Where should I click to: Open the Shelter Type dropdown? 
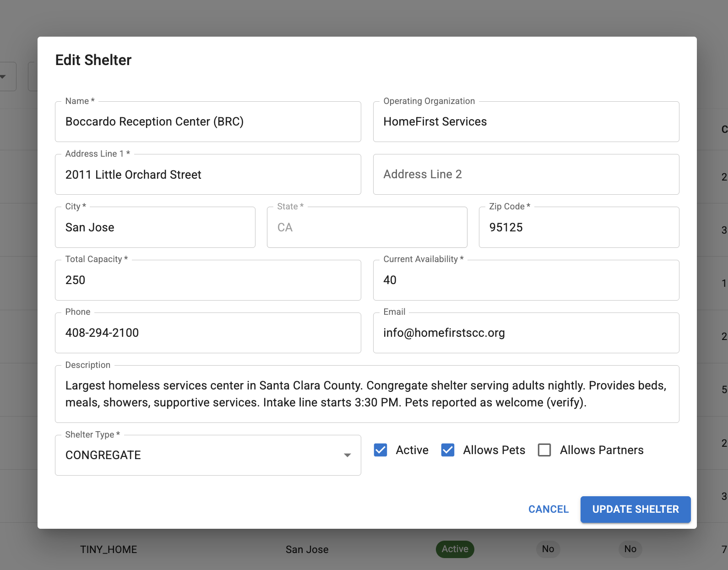(208, 455)
